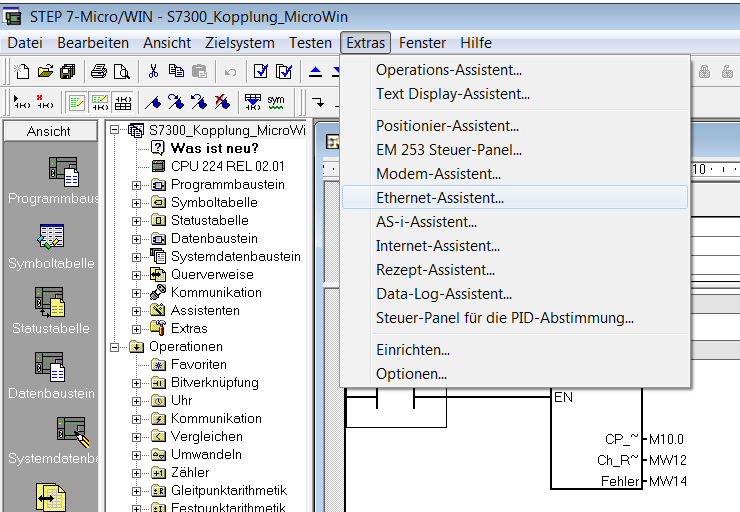Expand the Assistenten tree node
The image size is (740, 512).
(136, 311)
